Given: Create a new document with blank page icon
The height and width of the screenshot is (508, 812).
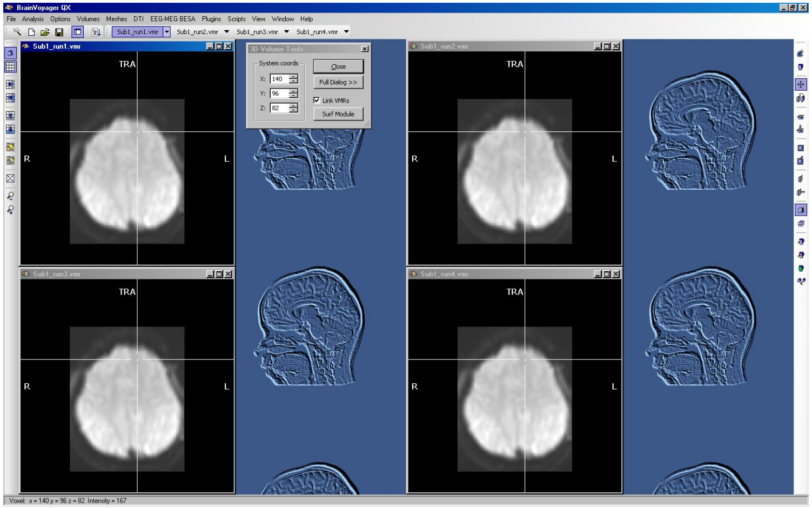Looking at the screenshot, I should [31, 32].
